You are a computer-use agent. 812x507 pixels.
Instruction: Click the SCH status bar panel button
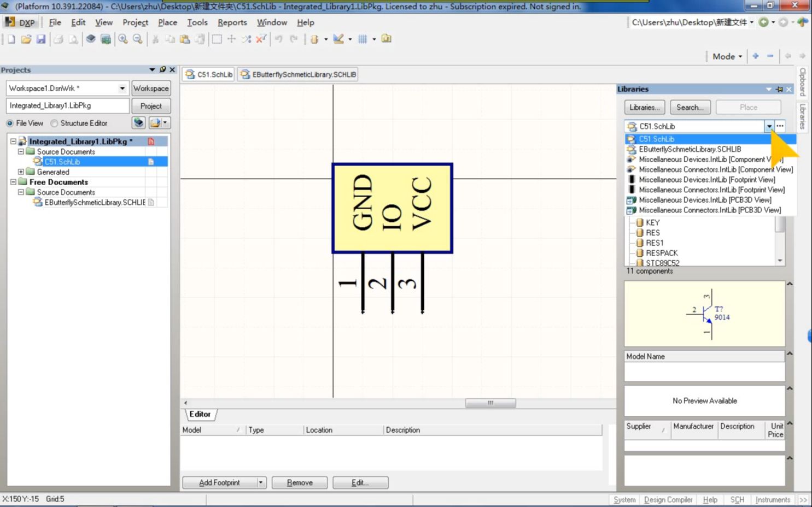pos(737,500)
